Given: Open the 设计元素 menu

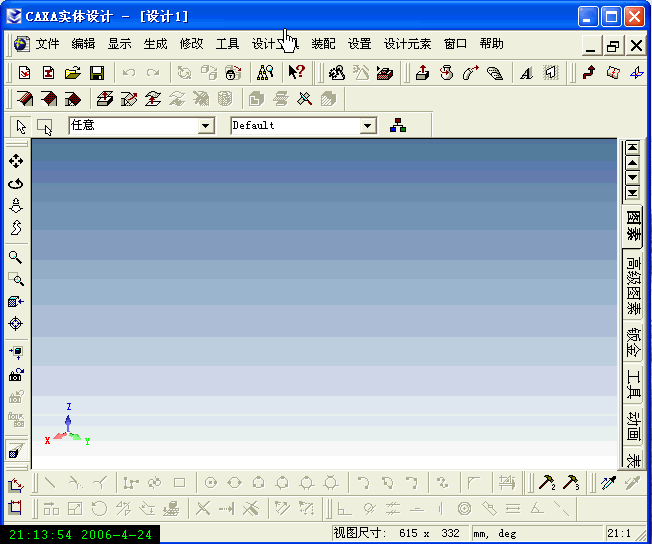Looking at the screenshot, I should click(x=407, y=44).
